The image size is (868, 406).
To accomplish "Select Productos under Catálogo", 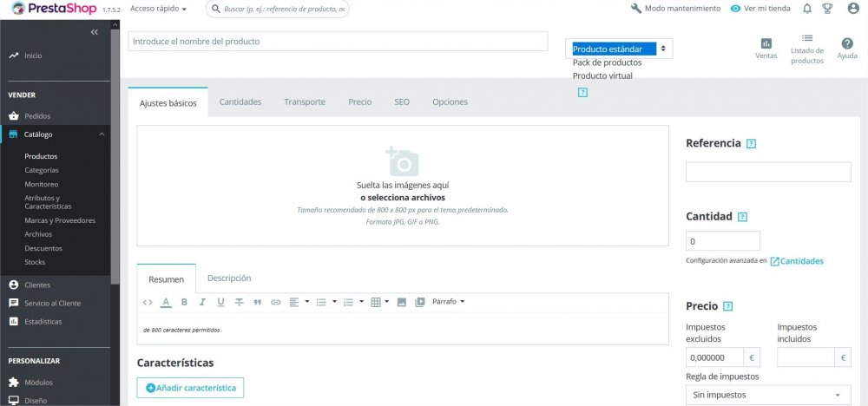I will coord(41,156).
